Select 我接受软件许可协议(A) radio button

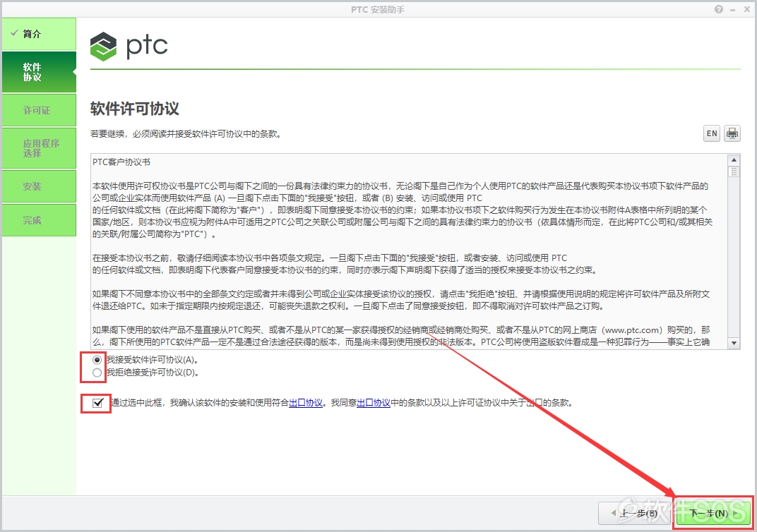pos(97,360)
